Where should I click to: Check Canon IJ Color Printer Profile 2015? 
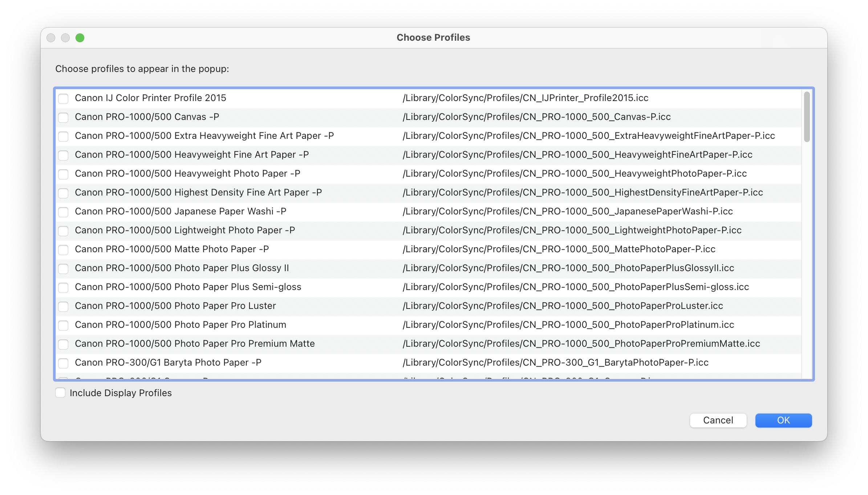tap(63, 98)
